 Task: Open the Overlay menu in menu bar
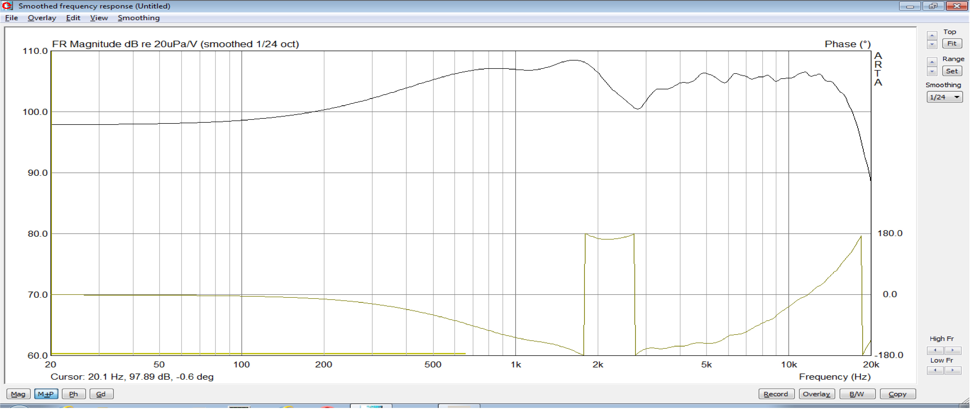(42, 18)
